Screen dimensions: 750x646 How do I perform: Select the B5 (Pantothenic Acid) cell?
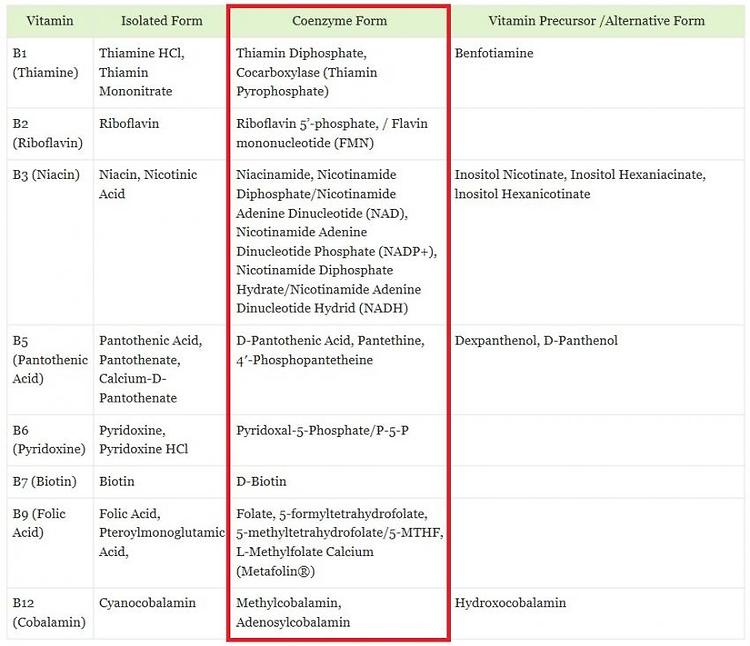[x=50, y=370]
